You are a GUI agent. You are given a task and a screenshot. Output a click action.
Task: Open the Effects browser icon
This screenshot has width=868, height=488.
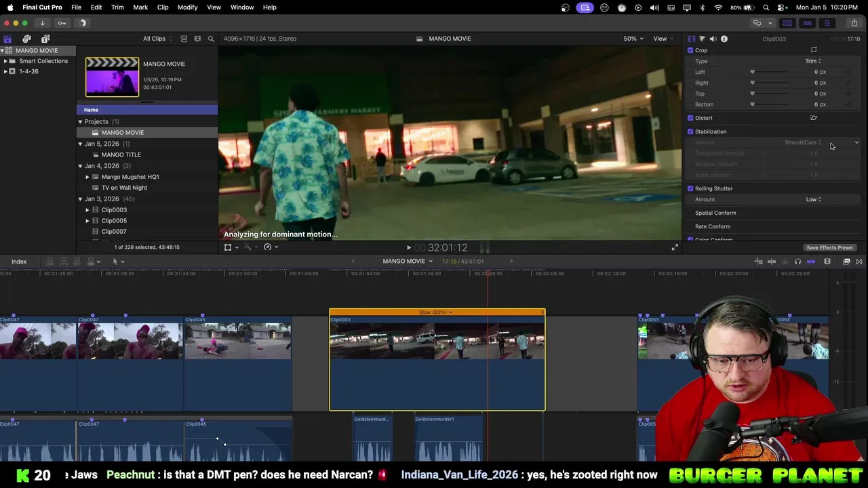(846, 262)
